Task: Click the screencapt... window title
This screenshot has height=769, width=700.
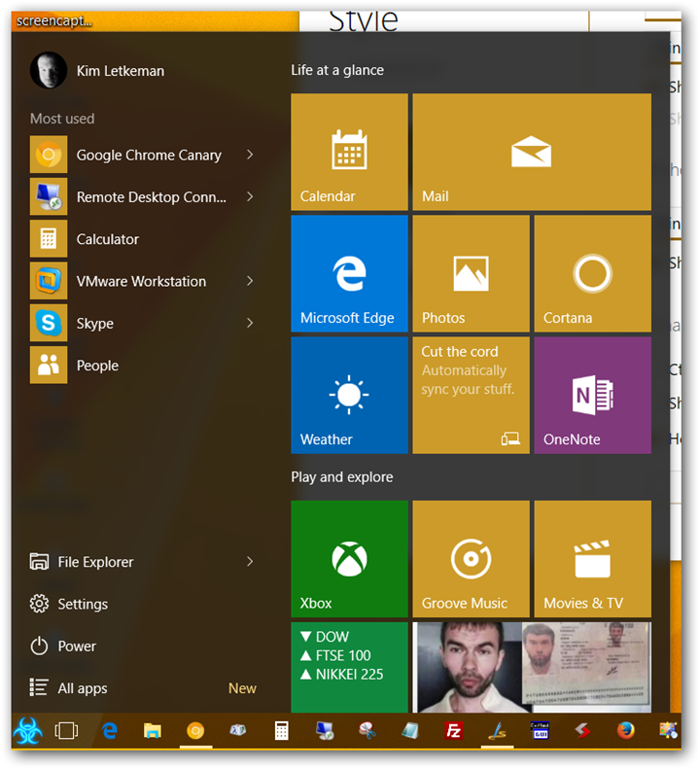Action: point(54,21)
